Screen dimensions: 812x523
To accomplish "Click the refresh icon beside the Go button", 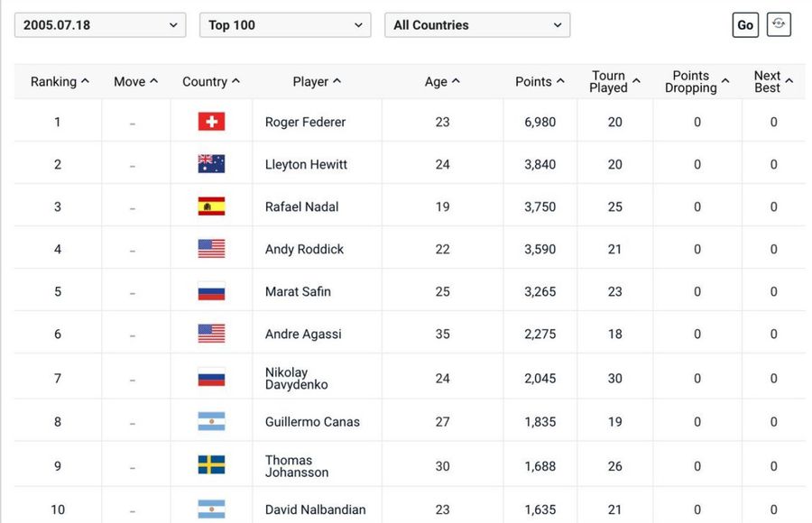I will pos(779,24).
